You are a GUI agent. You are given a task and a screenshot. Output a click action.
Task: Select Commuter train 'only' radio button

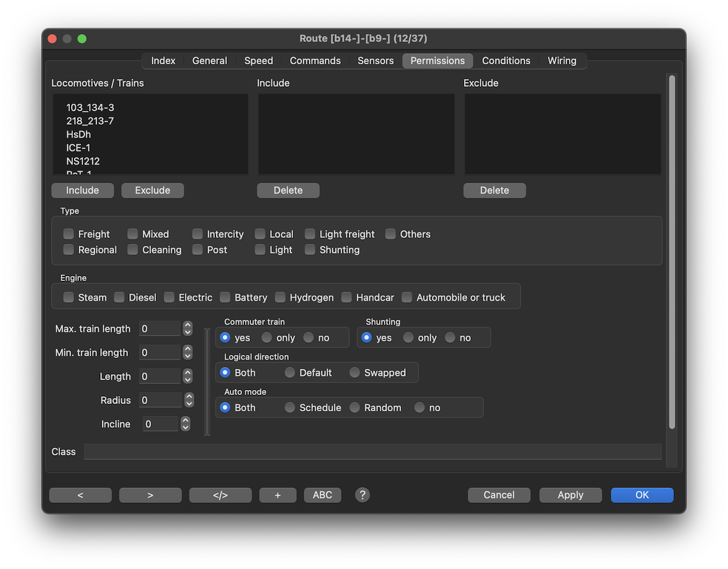[267, 338]
